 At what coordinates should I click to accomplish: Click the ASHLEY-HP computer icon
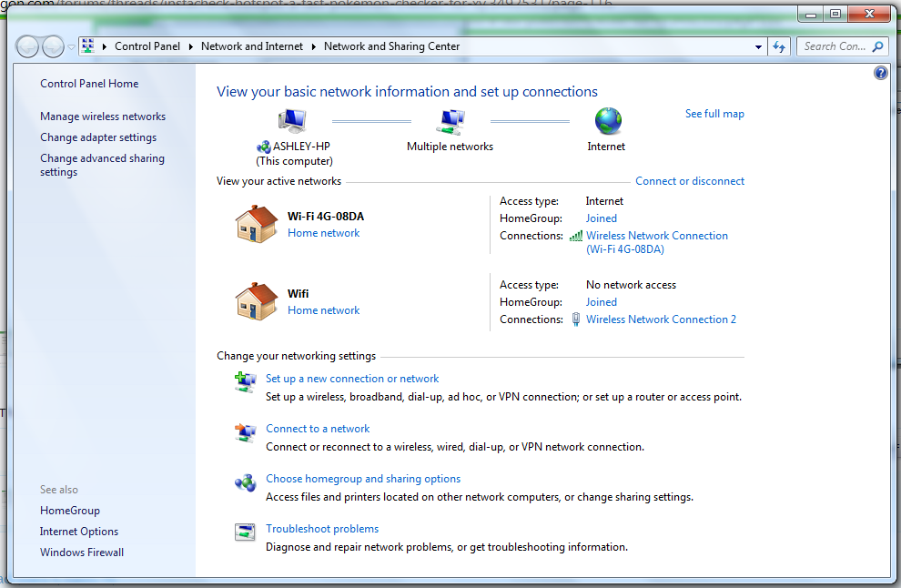pos(292,120)
